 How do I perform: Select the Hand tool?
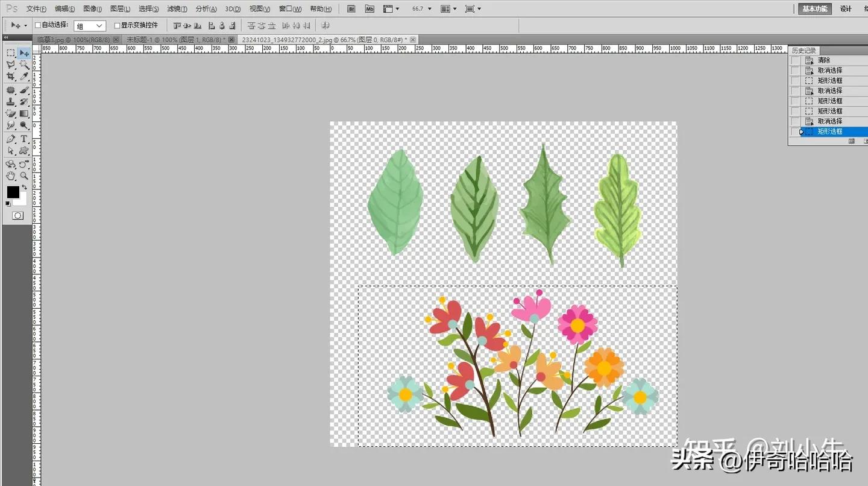[x=10, y=176]
